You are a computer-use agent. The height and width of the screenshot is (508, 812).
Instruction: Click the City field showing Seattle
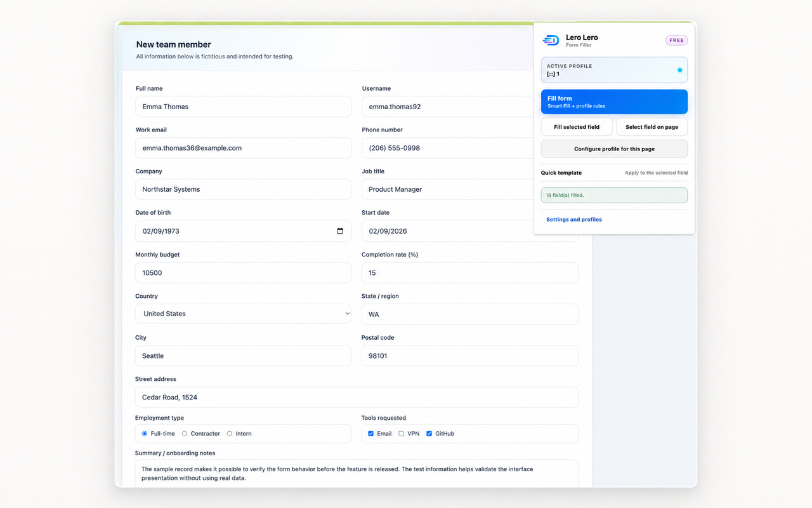pos(244,356)
